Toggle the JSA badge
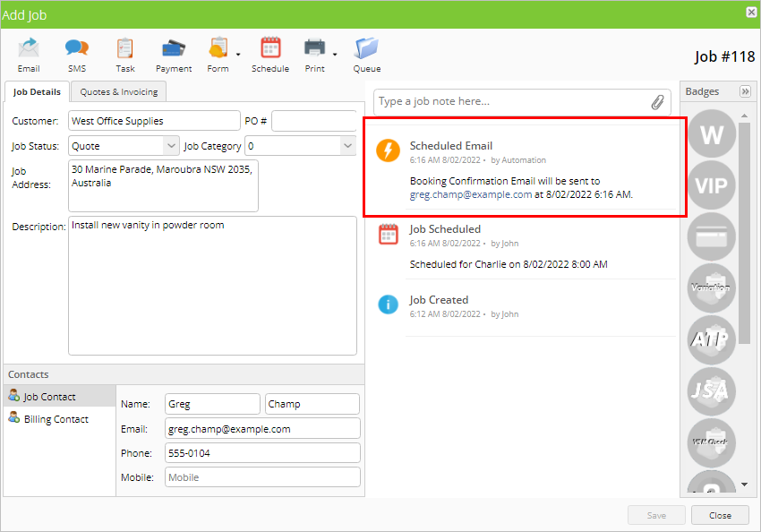This screenshot has width=761, height=532. [x=712, y=391]
